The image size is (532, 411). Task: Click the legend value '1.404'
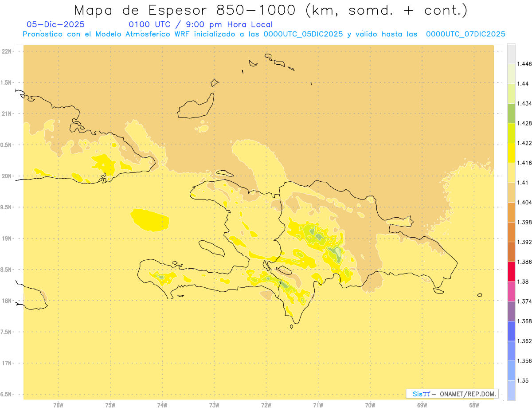[524, 203]
